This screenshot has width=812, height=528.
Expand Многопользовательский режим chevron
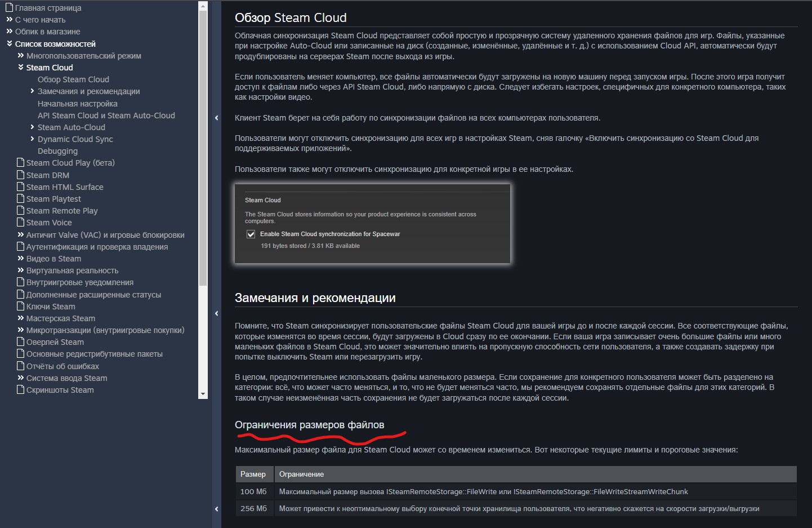[20, 56]
